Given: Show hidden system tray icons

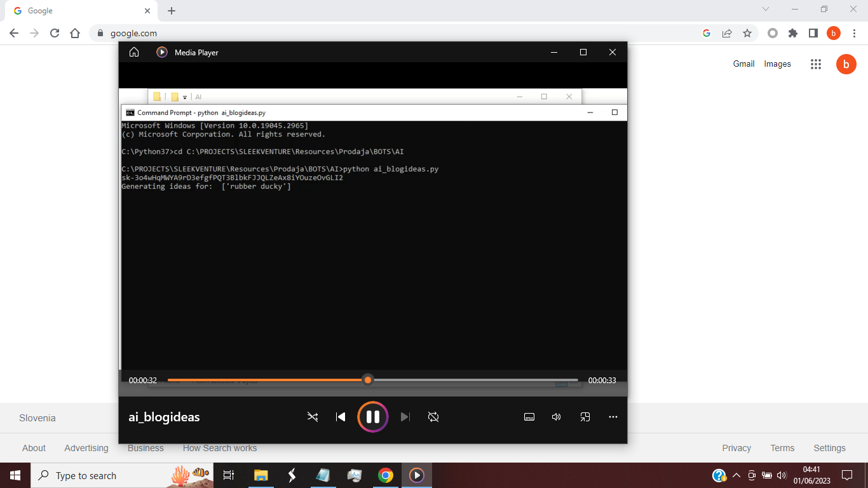Looking at the screenshot, I should tap(736, 475).
